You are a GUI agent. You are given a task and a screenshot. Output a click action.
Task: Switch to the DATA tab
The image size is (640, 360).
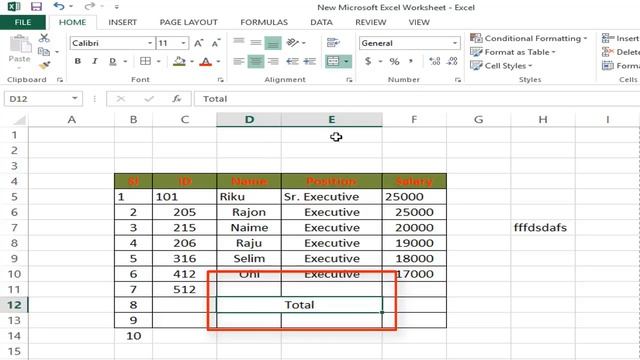(x=321, y=22)
